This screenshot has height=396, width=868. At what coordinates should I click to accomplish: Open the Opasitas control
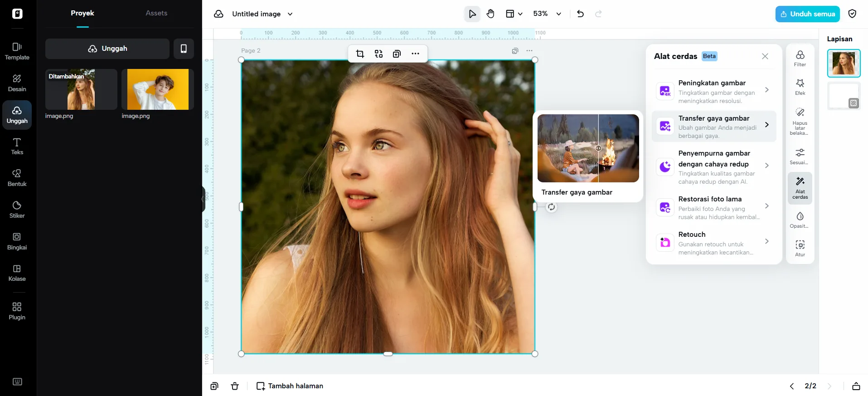click(x=800, y=220)
